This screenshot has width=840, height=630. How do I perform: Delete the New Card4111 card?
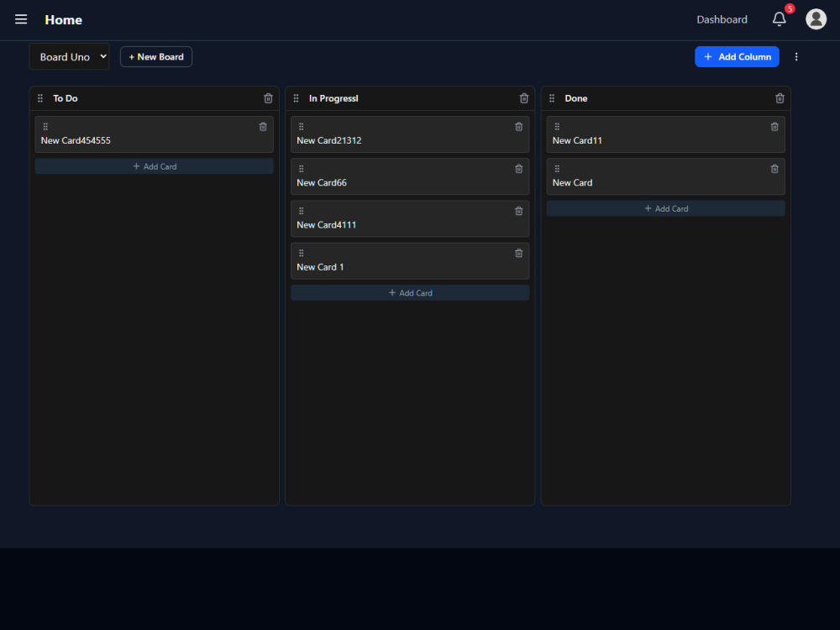[x=518, y=211]
